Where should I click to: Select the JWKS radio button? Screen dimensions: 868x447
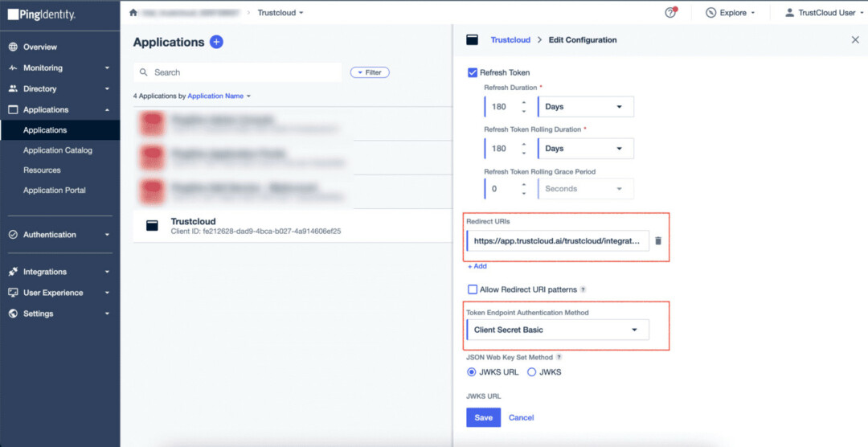pyautogui.click(x=531, y=372)
